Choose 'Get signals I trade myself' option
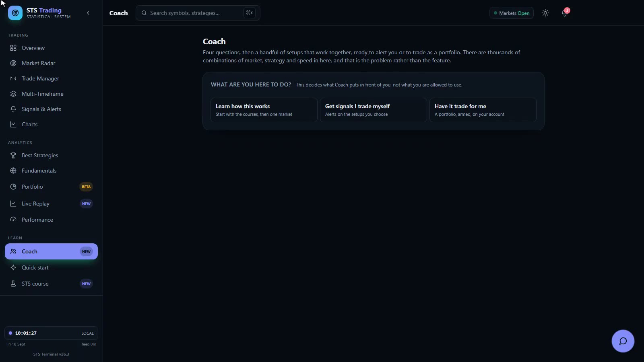644x362 pixels. click(374, 110)
